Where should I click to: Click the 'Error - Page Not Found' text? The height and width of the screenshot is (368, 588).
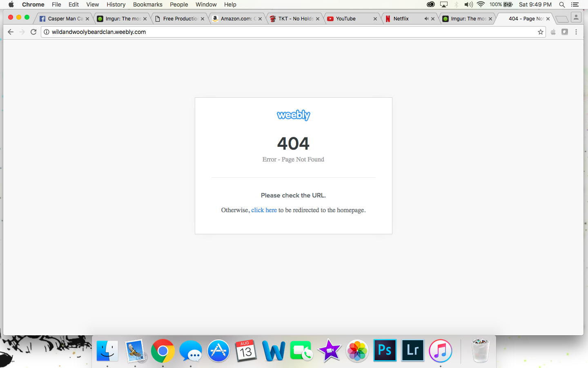pos(293,159)
